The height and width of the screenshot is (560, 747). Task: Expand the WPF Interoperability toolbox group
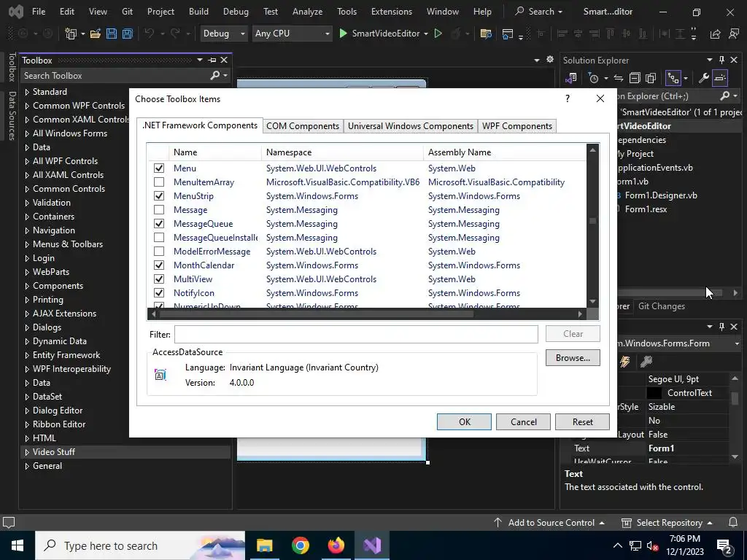(27, 369)
